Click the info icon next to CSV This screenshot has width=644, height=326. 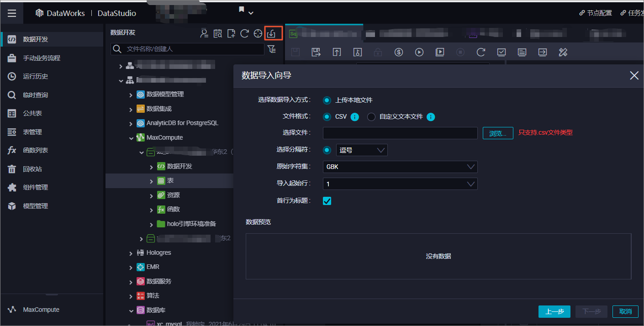[354, 117]
